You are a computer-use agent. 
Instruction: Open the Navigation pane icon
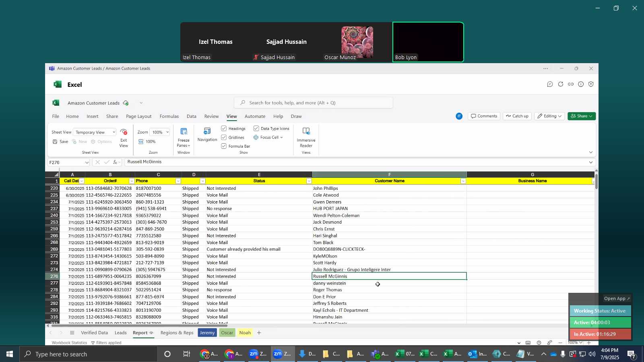coord(207,131)
